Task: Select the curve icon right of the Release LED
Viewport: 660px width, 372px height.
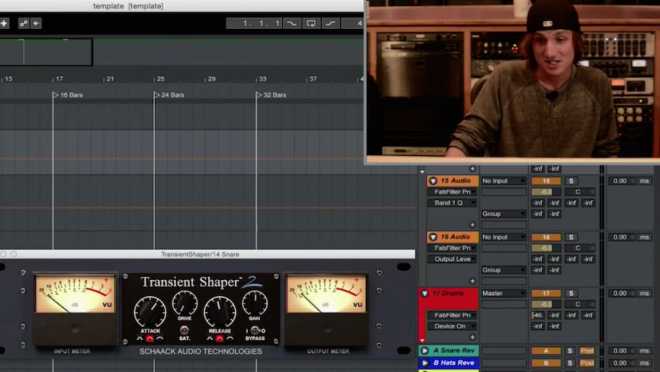Action: pos(229,338)
